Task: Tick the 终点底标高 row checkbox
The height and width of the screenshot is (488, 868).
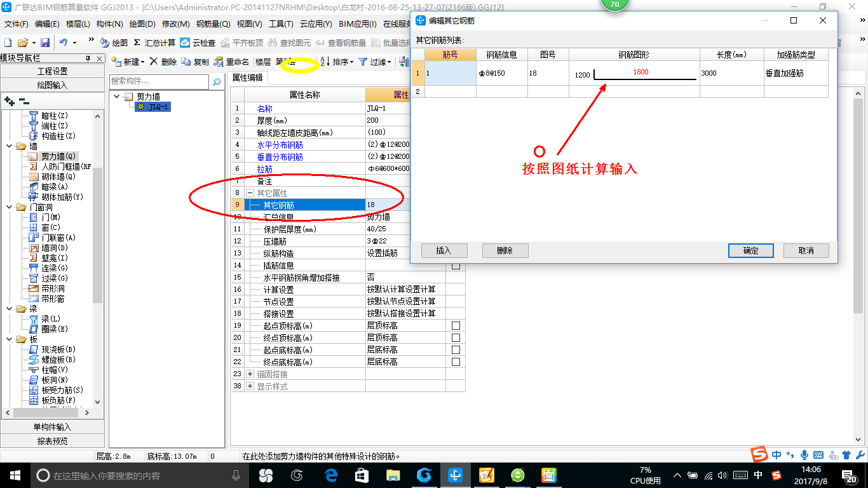Action: (456, 362)
